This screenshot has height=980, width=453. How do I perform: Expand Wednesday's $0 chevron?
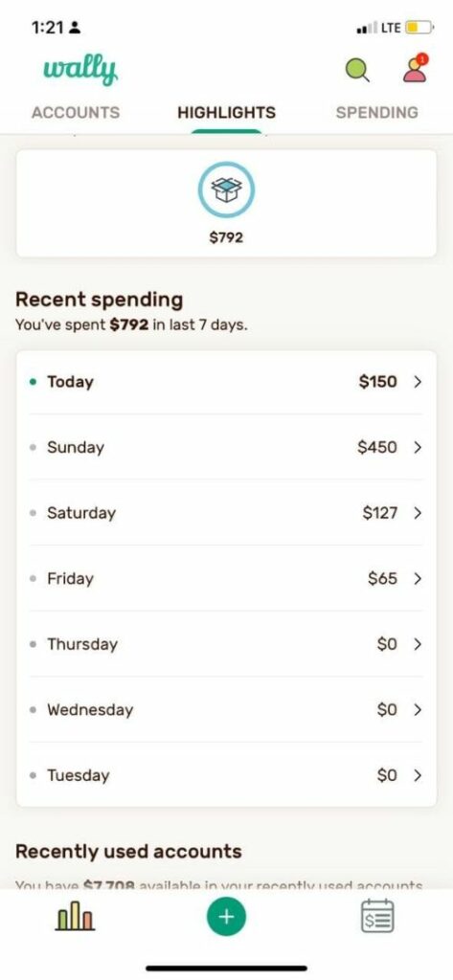(418, 710)
